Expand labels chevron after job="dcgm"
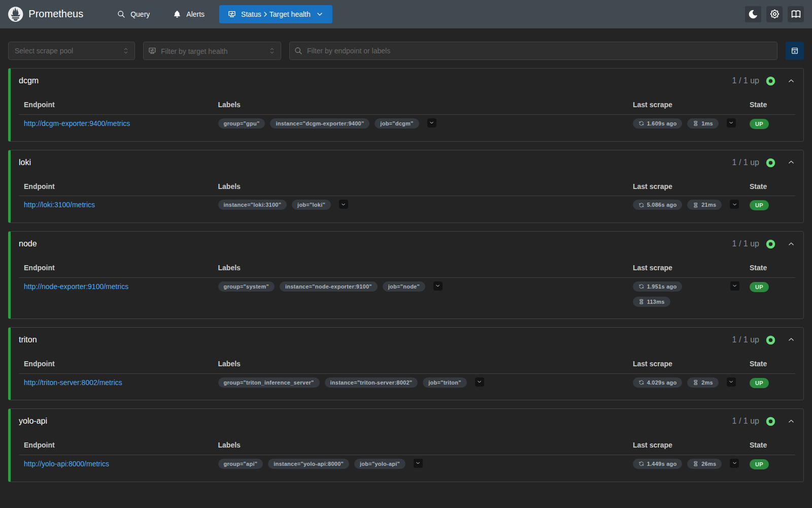This screenshot has height=508, width=812. [x=432, y=123]
